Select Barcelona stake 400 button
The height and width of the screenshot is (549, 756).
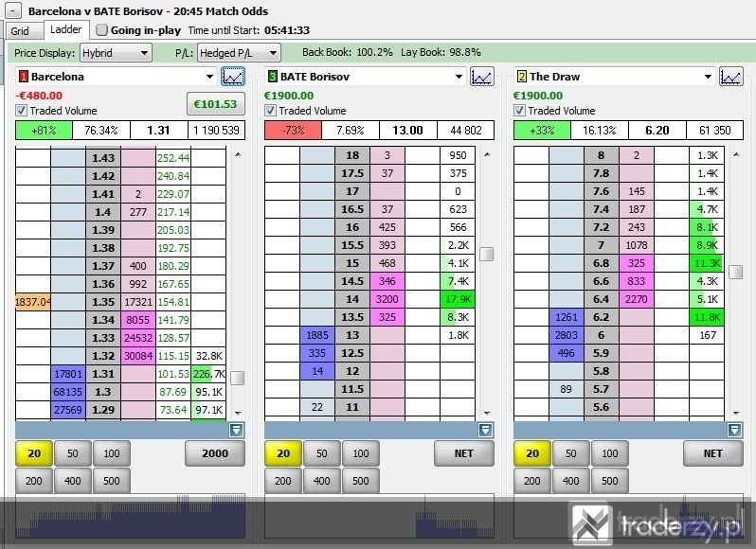pyautogui.click(x=73, y=481)
